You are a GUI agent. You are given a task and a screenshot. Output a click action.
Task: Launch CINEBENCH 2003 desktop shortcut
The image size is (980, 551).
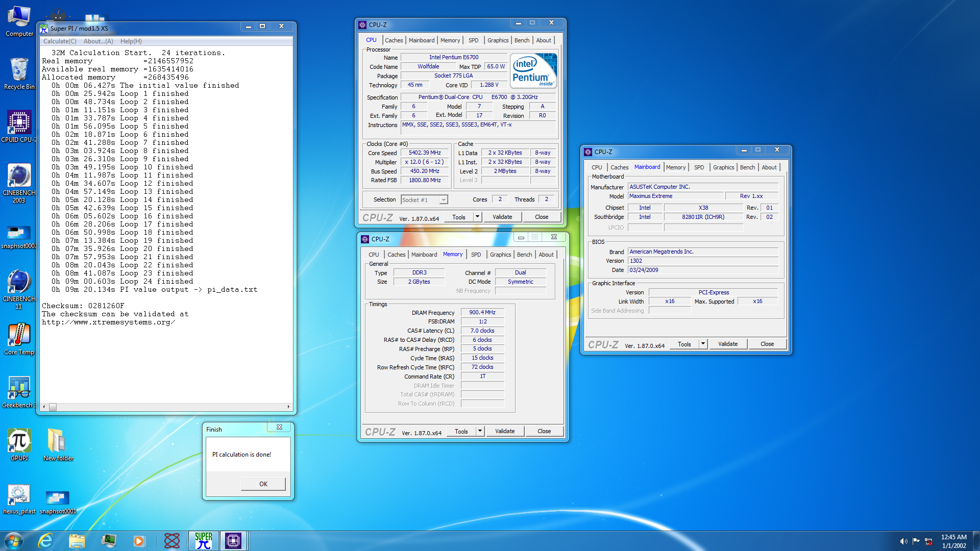click(x=19, y=183)
